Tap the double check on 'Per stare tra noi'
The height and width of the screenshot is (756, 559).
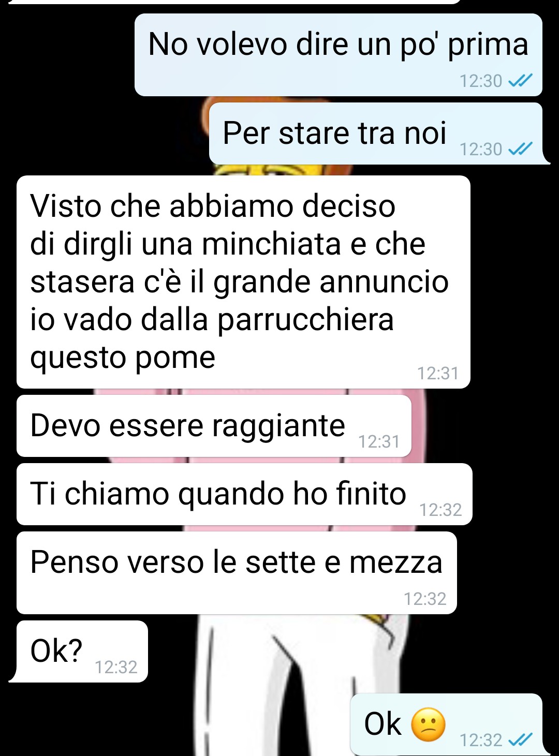[520, 149]
